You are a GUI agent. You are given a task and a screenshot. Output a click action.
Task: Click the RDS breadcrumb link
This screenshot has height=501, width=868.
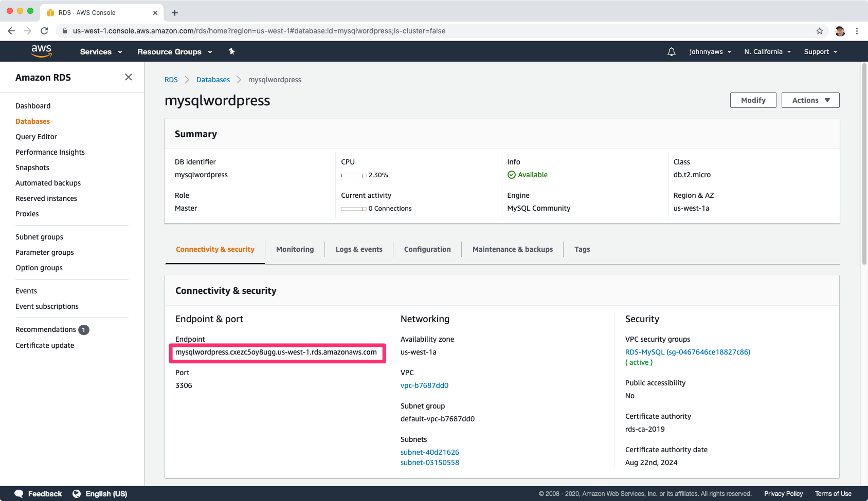pos(171,80)
